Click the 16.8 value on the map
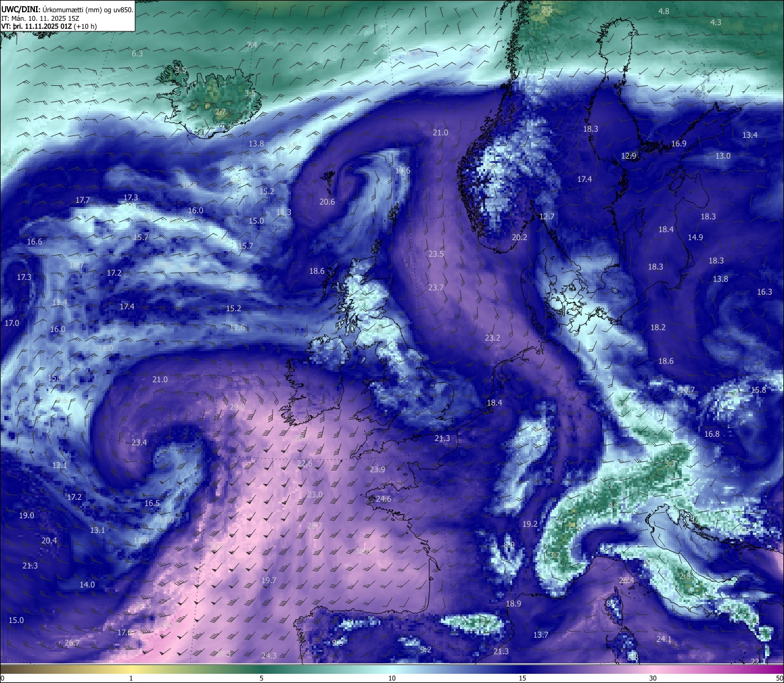Image resolution: width=784 pixels, height=683 pixels. [x=712, y=434]
